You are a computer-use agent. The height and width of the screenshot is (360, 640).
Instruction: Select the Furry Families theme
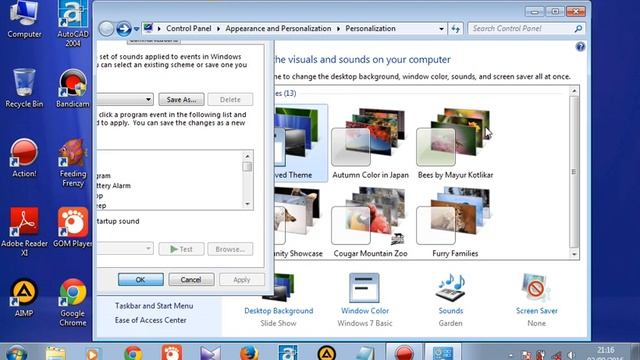coord(455,222)
